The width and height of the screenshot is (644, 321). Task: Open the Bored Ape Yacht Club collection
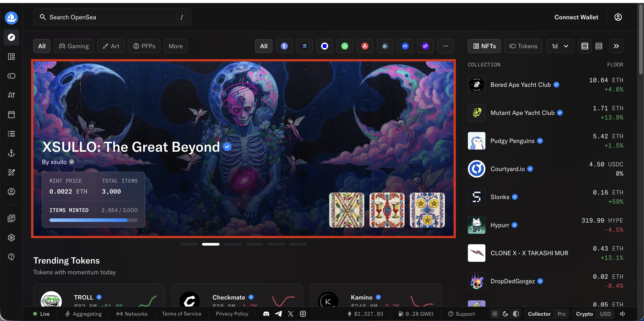tap(545, 85)
